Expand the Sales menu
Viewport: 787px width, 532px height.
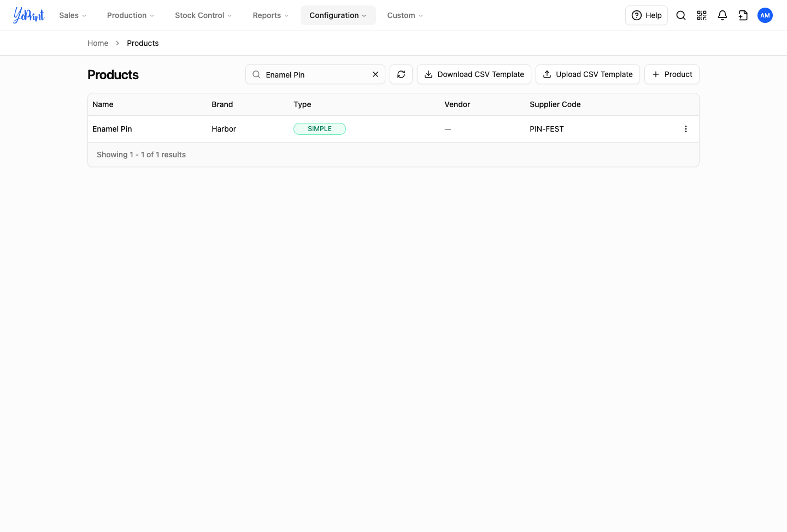pyautogui.click(x=73, y=15)
